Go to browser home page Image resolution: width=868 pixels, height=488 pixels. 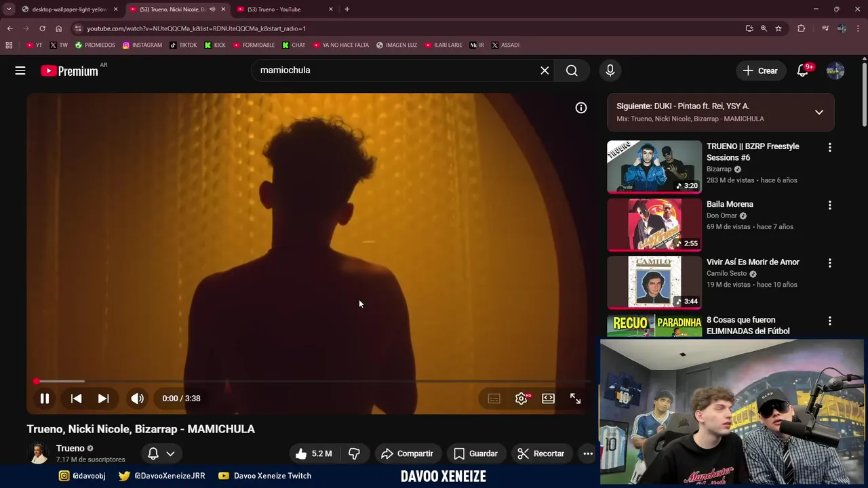point(58,28)
